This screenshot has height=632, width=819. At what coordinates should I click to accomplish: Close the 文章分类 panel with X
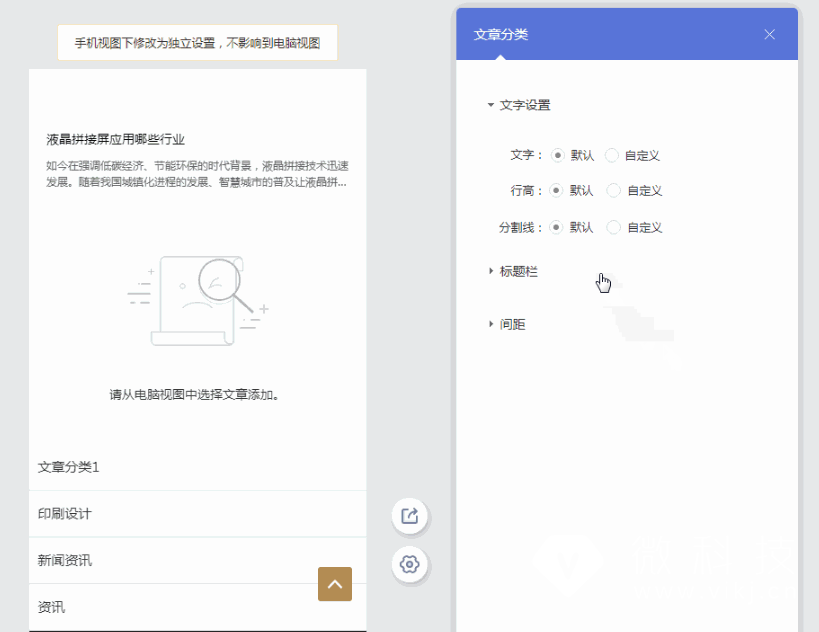coord(769,34)
